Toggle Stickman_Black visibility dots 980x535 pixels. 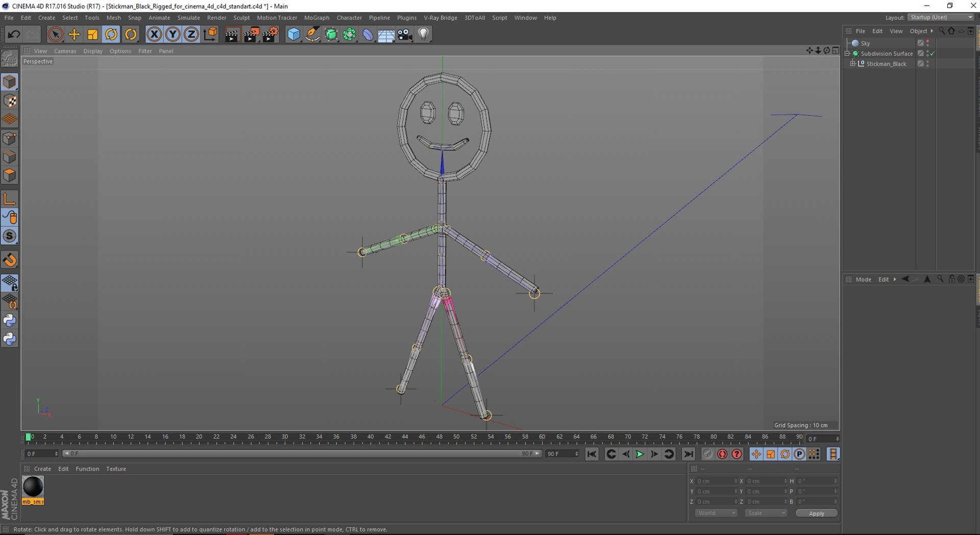tap(927, 64)
